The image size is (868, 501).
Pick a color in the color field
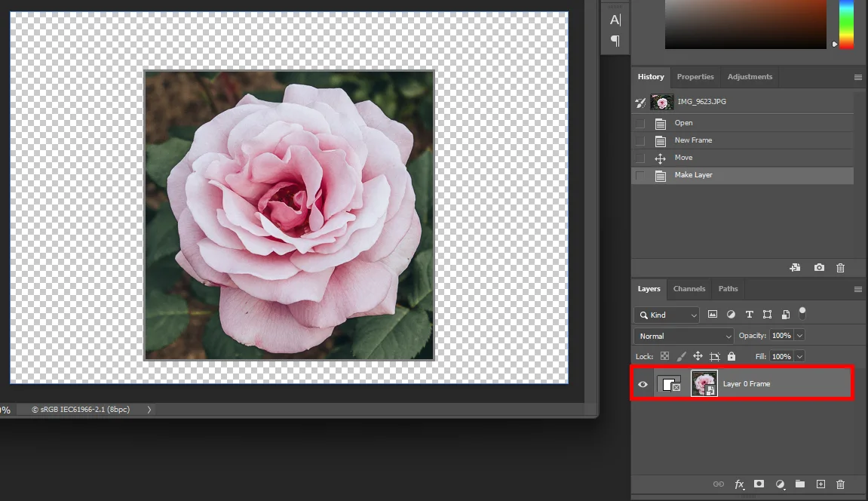[746, 24]
